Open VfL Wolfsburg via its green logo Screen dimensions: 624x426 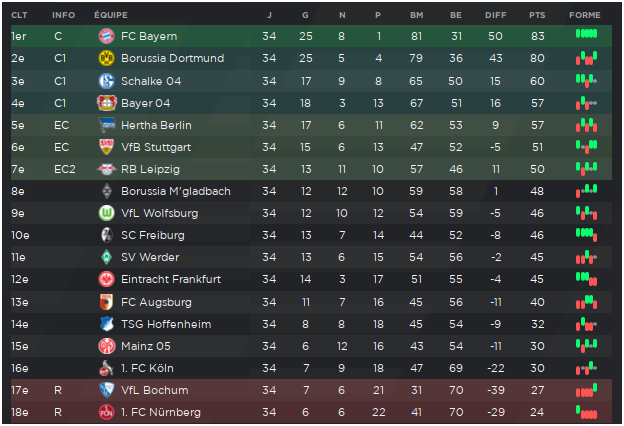coord(106,213)
